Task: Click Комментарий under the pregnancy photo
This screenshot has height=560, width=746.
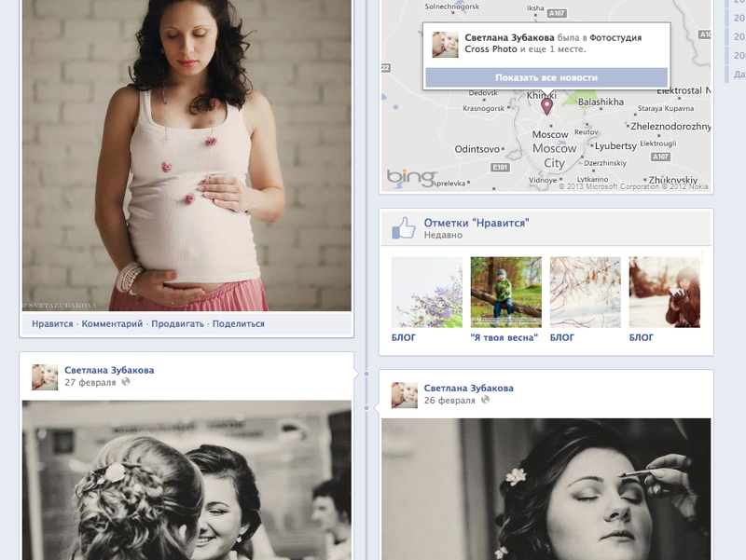Action: pos(112,324)
